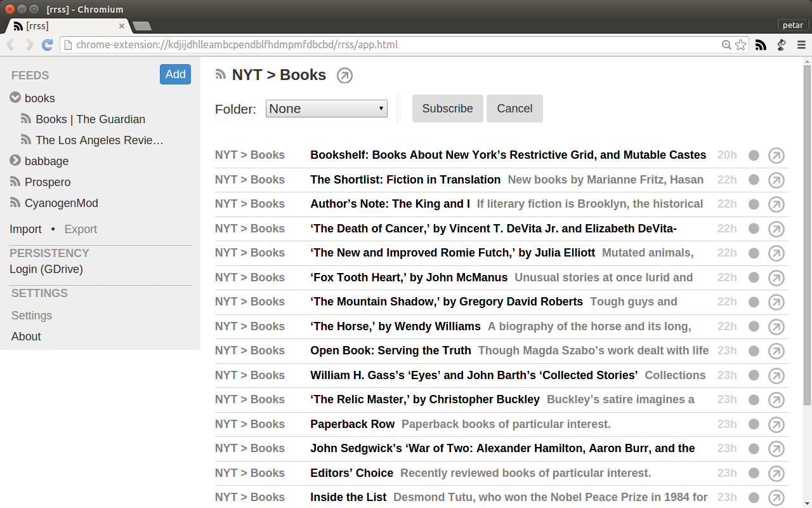
Task: Toggle read dot for 'Paperback Row'
Action: click(x=754, y=425)
